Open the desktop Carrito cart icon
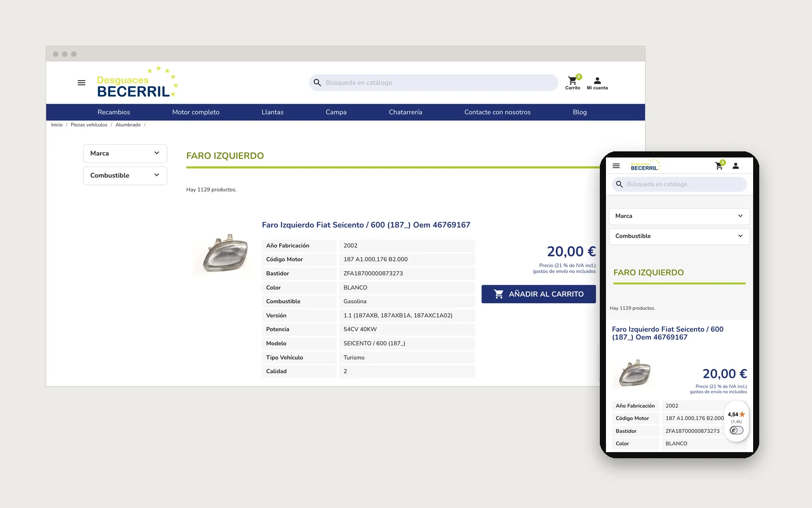This screenshot has width=812, height=508. pyautogui.click(x=572, y=82)
